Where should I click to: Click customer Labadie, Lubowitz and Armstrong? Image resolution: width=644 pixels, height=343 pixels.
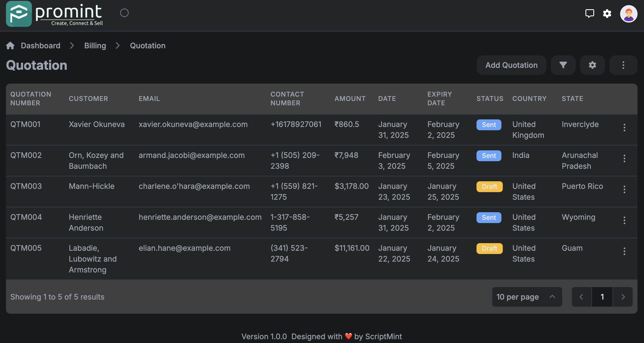click(93, 259)
